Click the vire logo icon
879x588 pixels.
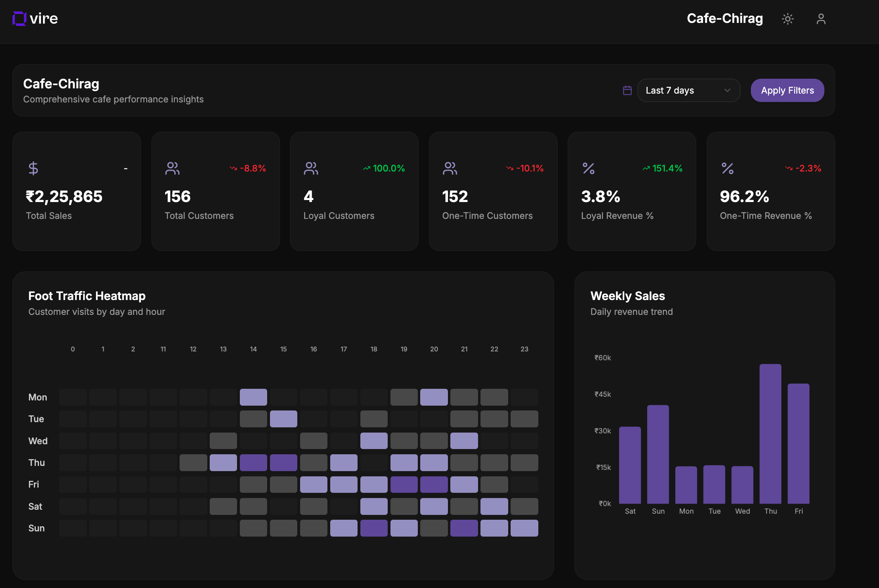(x=19, y=18)
